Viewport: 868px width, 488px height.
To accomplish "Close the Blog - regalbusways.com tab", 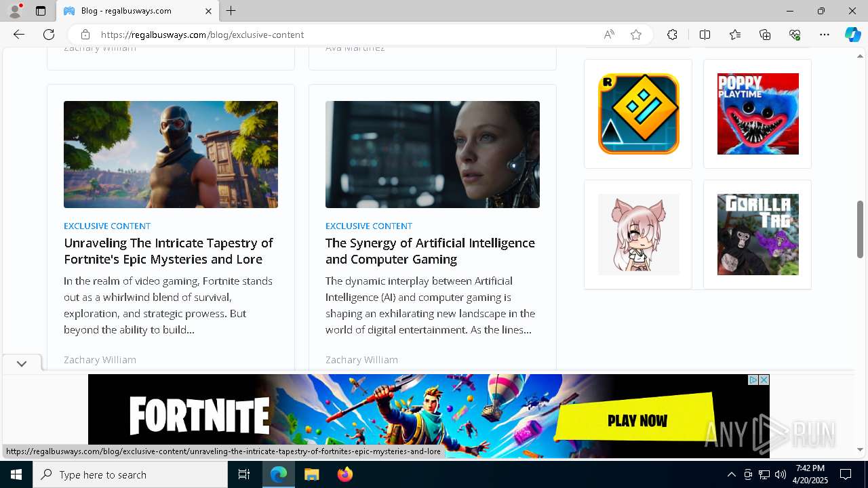I will [208, 11].
